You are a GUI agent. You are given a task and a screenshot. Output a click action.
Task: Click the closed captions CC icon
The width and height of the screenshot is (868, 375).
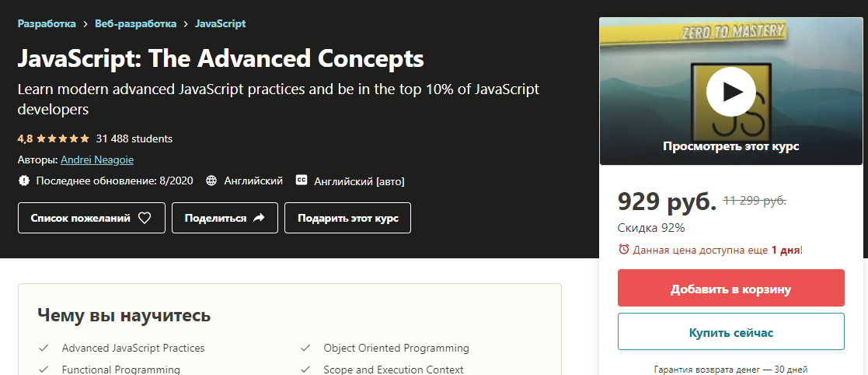tap(302, 180)
